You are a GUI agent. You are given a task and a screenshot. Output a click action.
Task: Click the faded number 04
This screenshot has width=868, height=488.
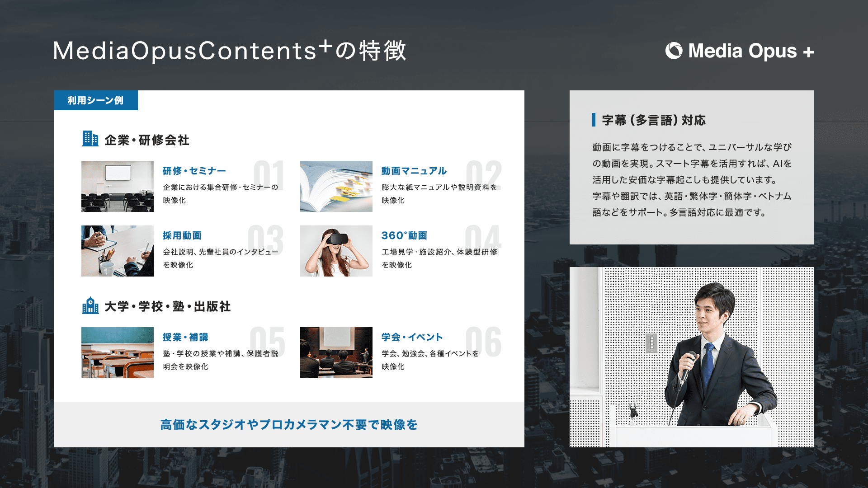[x=483, y=240]
